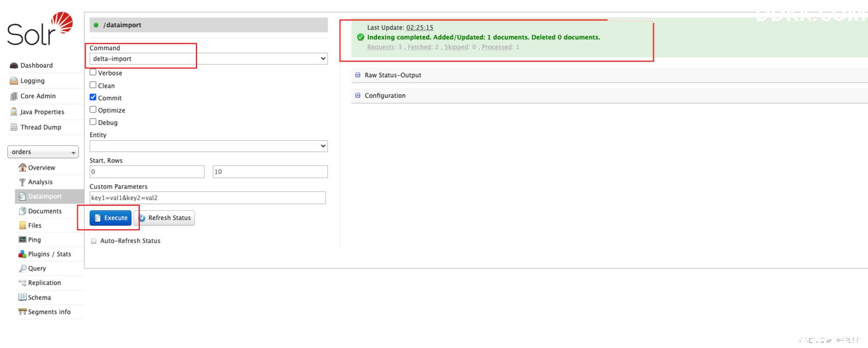Click the Segments info barrier icon
The width and height of the screenshot is (868, 348).
pyautogui.click(x=23, y=312)
